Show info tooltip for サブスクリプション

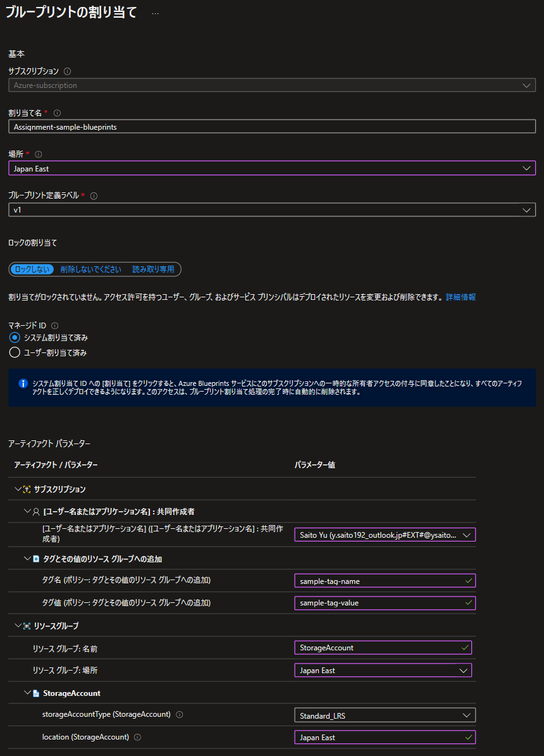click(68, 71)
